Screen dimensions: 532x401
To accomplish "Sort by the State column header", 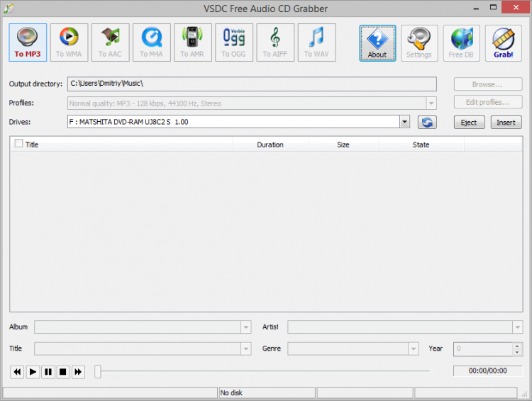I will (421, 145).
